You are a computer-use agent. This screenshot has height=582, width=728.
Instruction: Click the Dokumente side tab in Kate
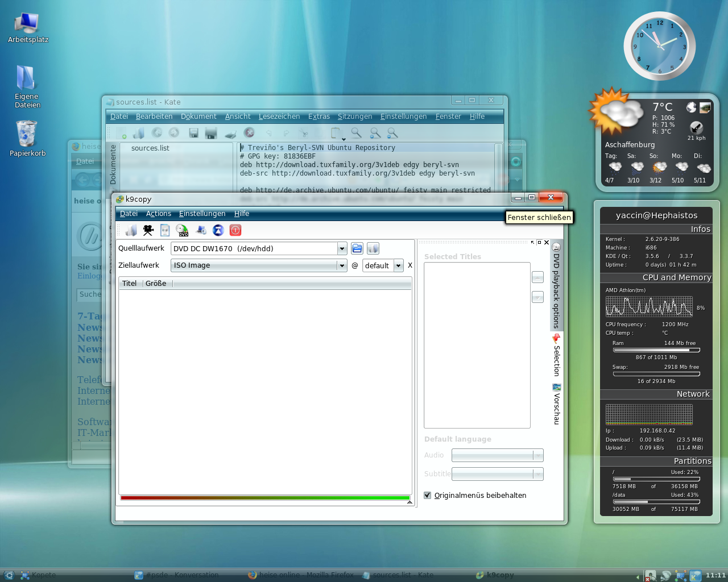[x=113, y=164]
